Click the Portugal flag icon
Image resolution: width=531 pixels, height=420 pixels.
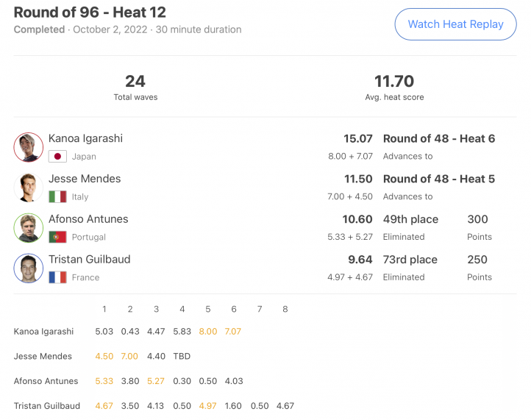click(57, 237)
